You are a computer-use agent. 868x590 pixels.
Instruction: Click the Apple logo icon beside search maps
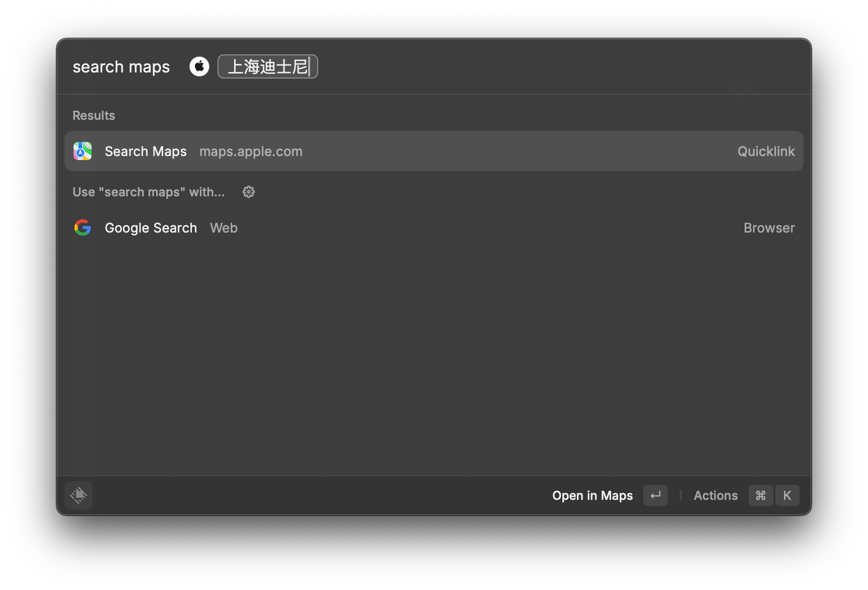point(199,66)
